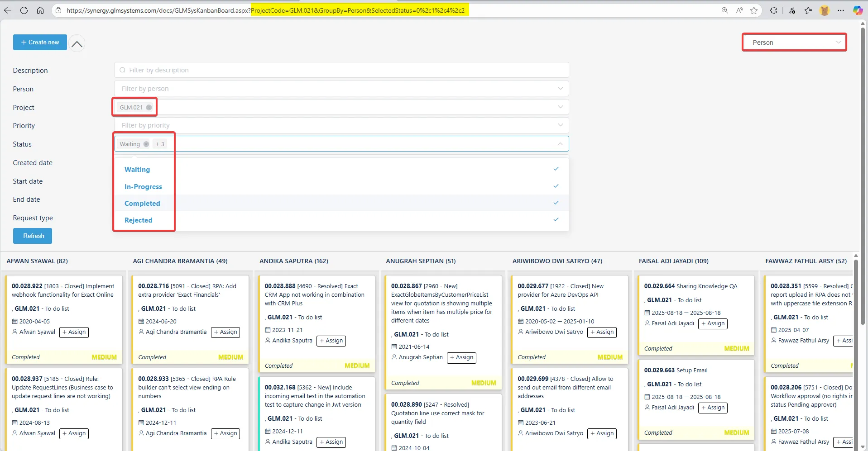
Task: Click the Refresh button below the sidebar
Action: pos(32,236)
